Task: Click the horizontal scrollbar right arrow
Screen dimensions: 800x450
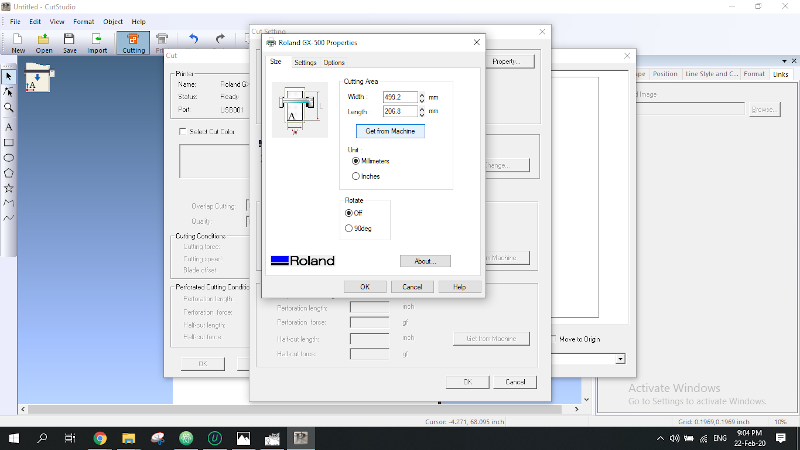Action: [x=577, y=409]
